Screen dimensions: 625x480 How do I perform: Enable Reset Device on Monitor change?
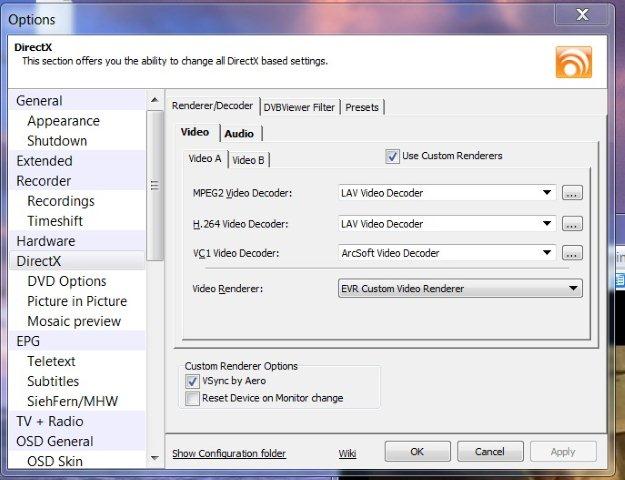[x=193, y=398]
